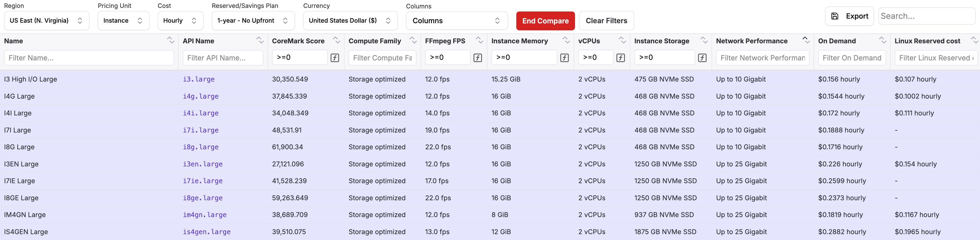Open Instance Memory filter function icon

[x=565, y=58]
